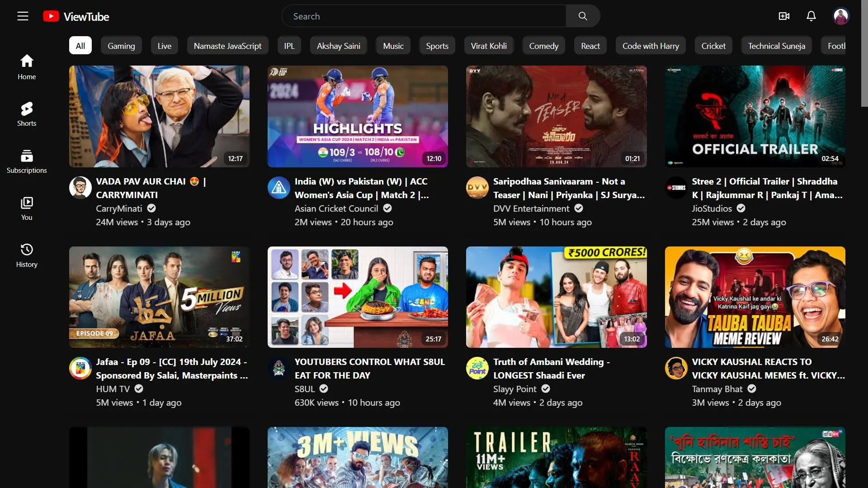Click the HUM TV channel name
This screenshot has height=488, width=868.
[x=113, y=389]
